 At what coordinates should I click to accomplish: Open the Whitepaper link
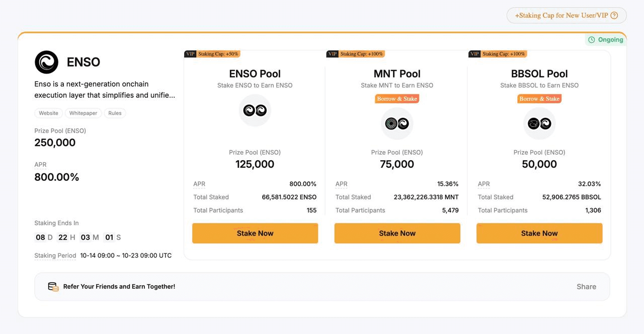[x=83, y=113]
